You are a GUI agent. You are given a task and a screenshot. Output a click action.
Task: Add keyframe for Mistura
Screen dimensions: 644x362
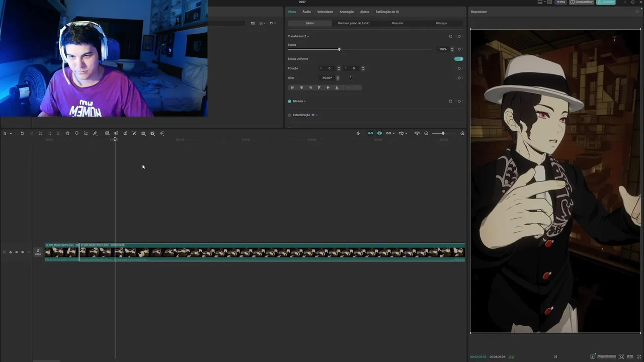(459, 101)
